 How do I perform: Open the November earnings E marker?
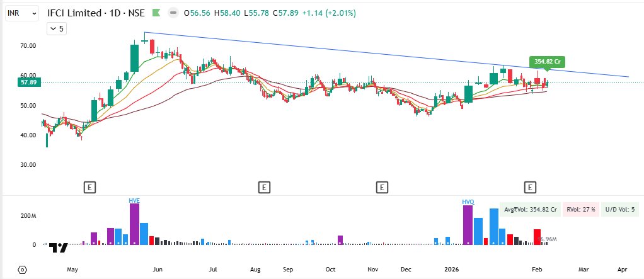382,188
